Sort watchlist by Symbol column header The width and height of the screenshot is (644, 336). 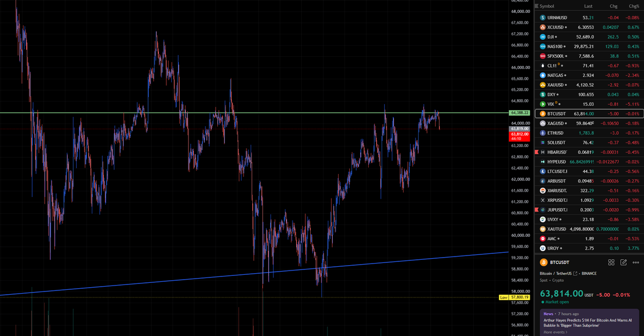[547, 6]
